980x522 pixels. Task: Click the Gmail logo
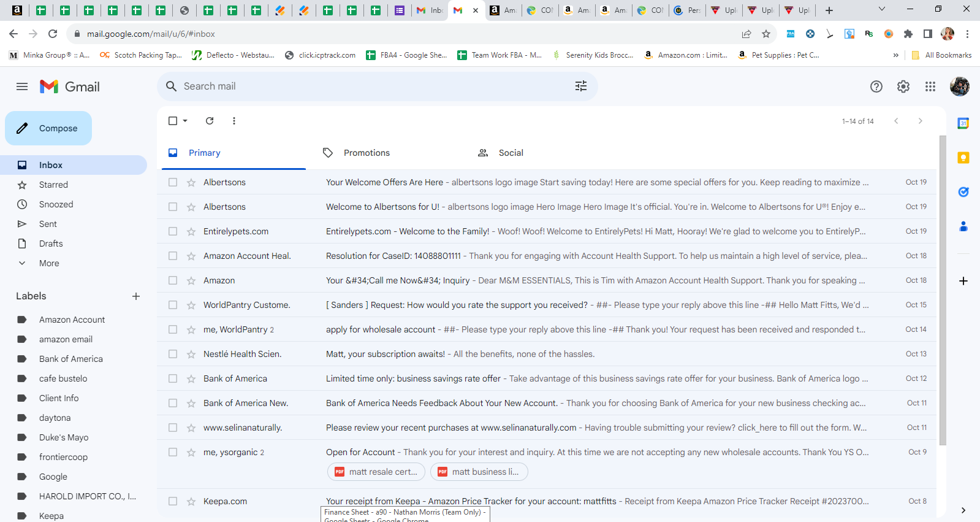click(70, 86)
